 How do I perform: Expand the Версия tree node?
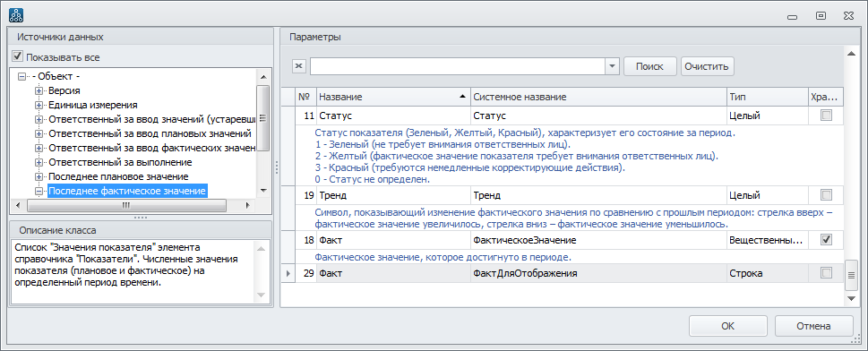pos(39,90)
